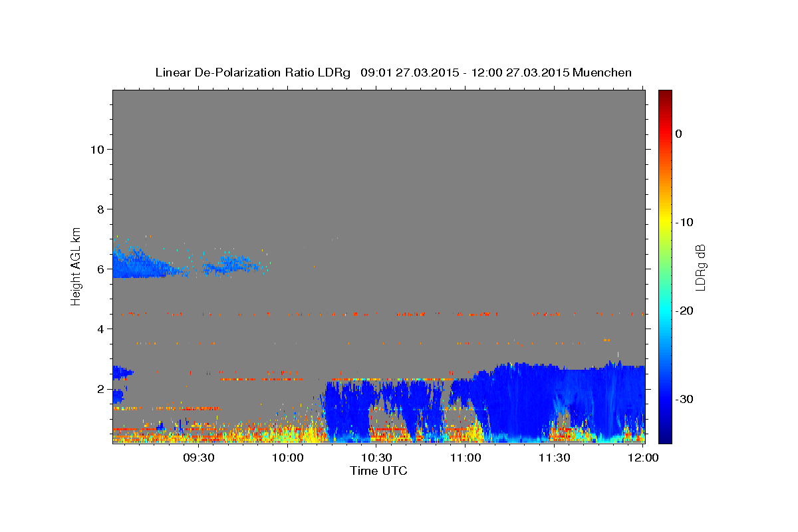This screenshot has height=532, width=798.
Task: Click the dark red top of the colorbar
Action: (665, 94)
